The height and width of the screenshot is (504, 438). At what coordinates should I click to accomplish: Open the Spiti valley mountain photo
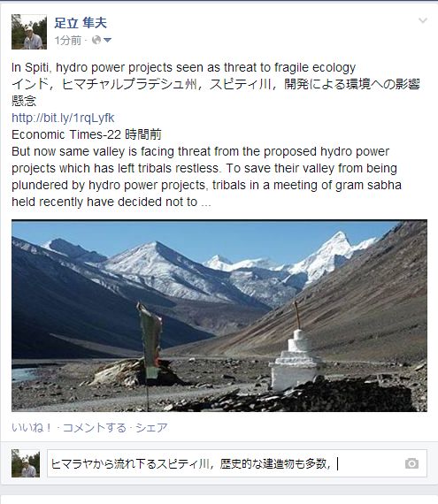click(x=219, y=316)
